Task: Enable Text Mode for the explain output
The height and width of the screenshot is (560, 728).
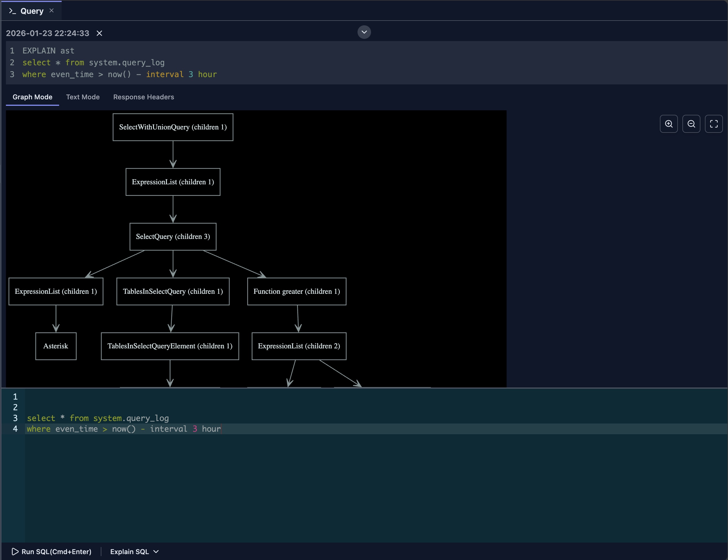Action: pyautogui.click(x=83, y=97)
